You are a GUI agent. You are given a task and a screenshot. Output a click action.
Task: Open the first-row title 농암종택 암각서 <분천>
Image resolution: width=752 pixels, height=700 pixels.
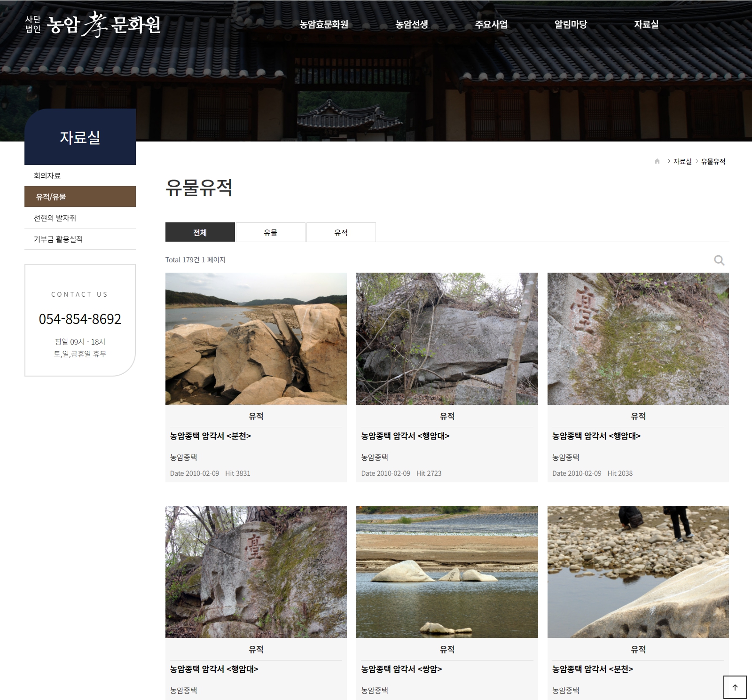(x=211, y=436)
